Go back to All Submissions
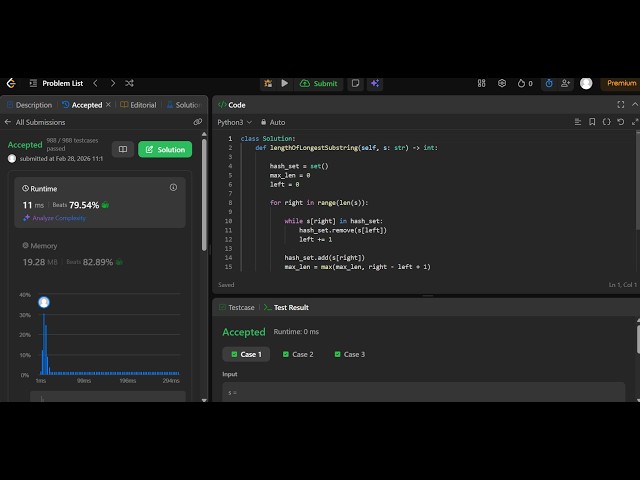This screenshot has height=480, width=640. (x=35, y=122)
